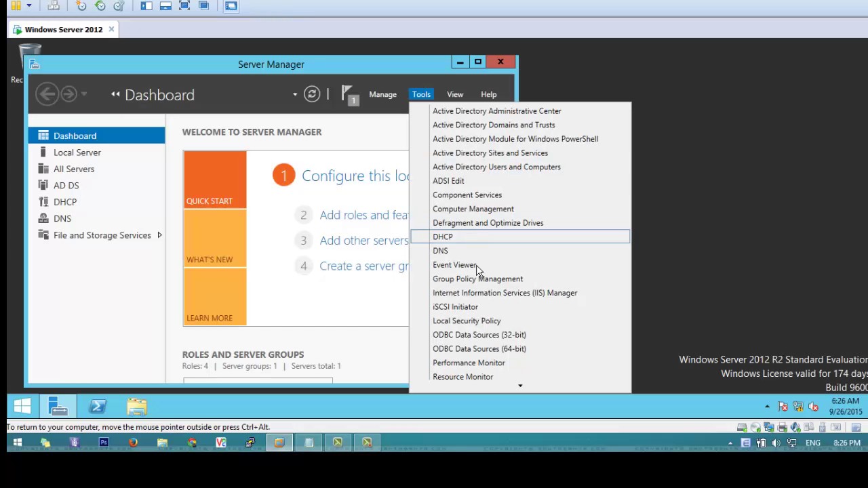Select AD DS in the left pane

[x=96, y=185]
